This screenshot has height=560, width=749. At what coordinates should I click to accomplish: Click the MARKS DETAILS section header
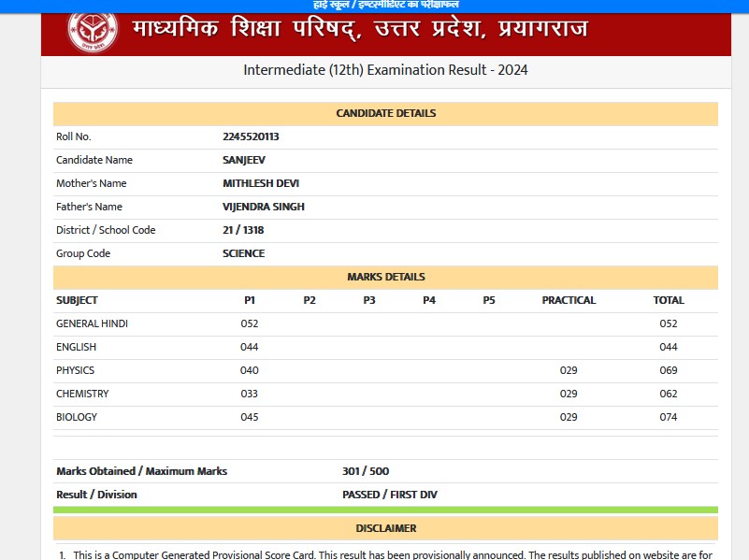(x=386, y=277)
